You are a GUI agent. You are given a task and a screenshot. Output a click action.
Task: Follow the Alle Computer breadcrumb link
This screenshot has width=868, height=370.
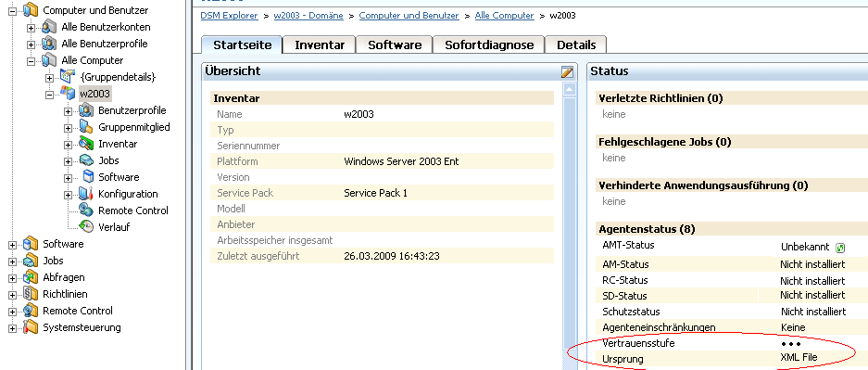504,16
